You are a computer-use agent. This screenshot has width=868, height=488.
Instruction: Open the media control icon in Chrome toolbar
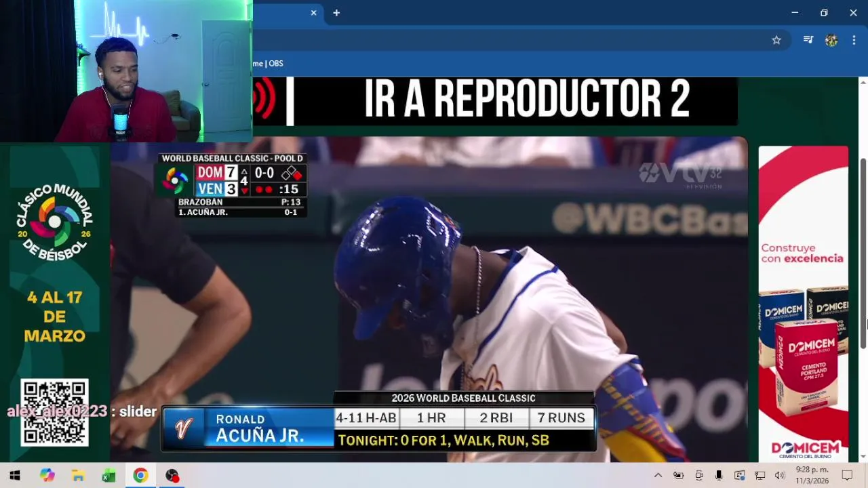tap(808, 40)
